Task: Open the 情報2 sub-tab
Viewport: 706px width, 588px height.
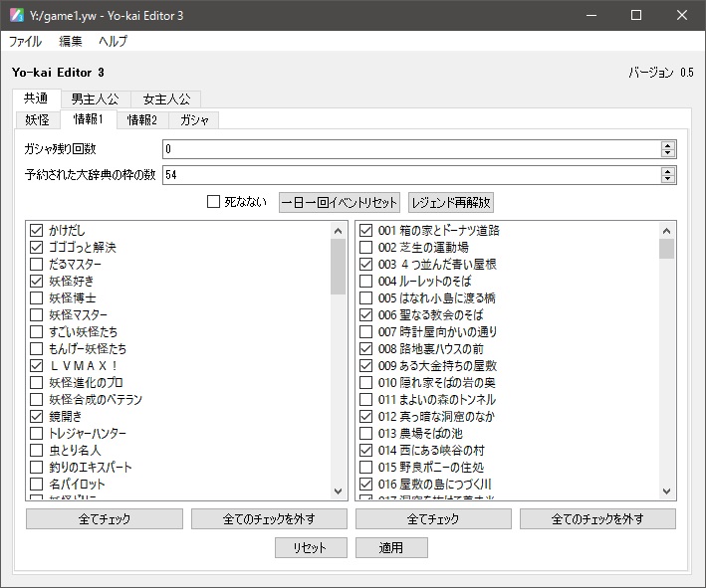Action: pyautogui.click(x=142, y=120)
